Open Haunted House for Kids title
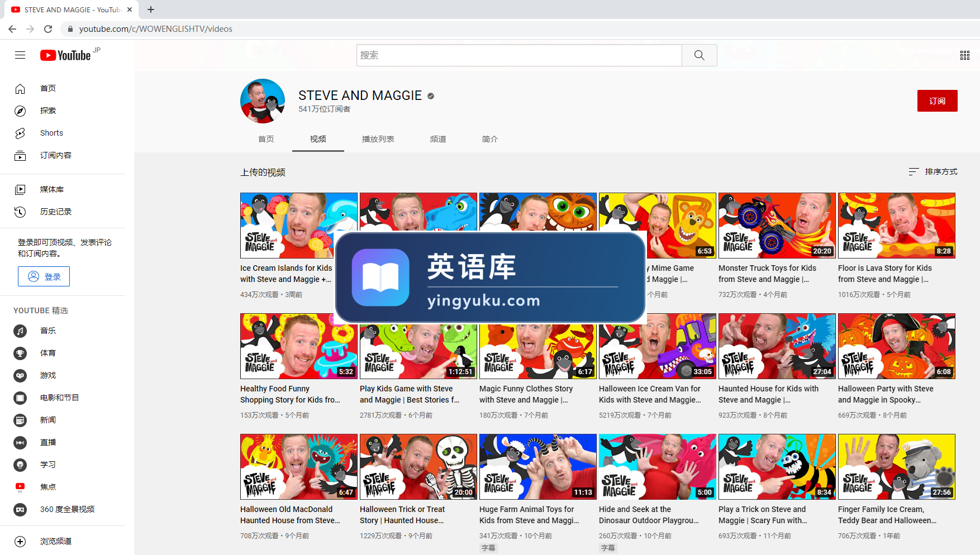The height and width of the screenshot is (555, 980). (769, 394)
